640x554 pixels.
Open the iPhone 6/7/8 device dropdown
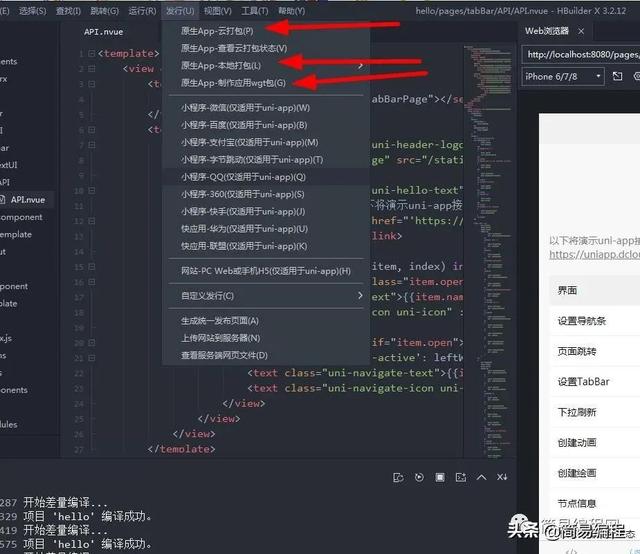click(x=562, y=76)
